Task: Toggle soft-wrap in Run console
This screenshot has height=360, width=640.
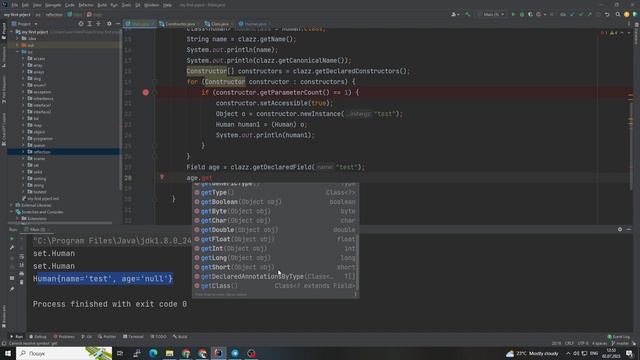Action: tap(22, 256)
